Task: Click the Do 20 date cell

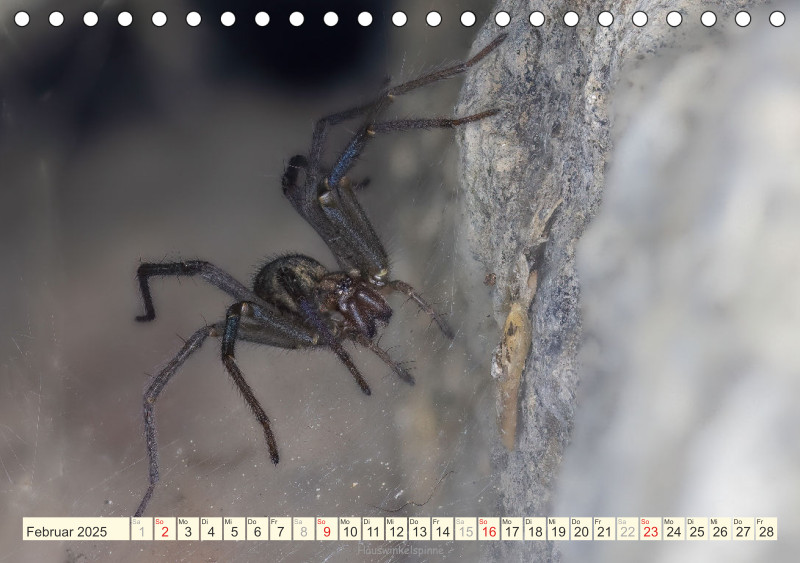Action: pyautogui.click(x=581, y=529)
